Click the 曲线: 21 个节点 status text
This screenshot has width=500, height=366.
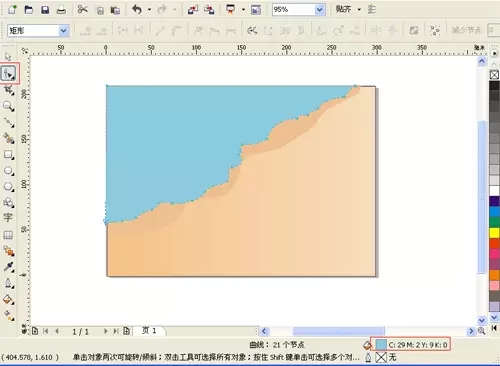(277, 345)
